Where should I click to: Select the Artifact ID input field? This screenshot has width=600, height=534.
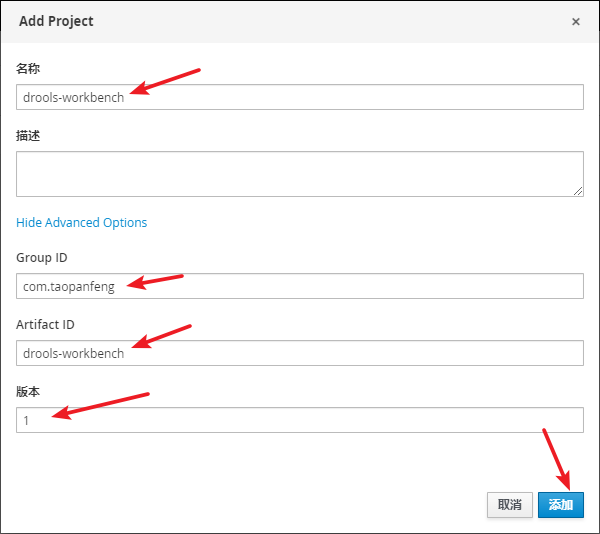(x=300, y=353)
